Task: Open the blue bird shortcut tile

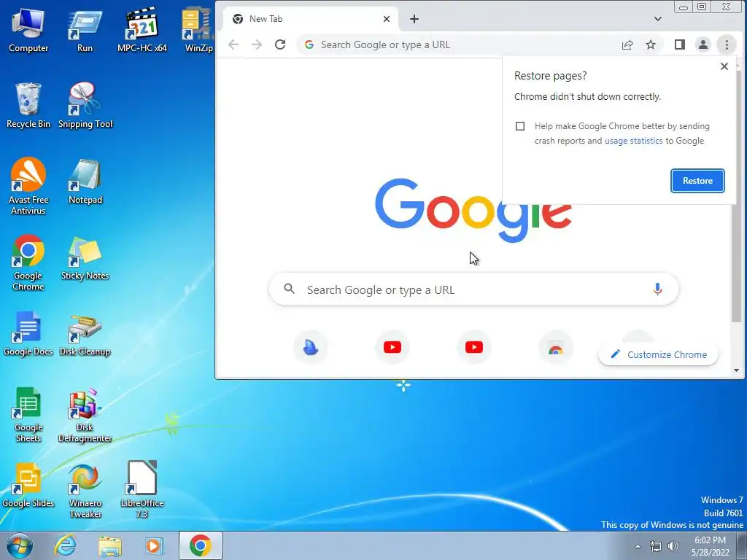Action: (x=311, y=347)
